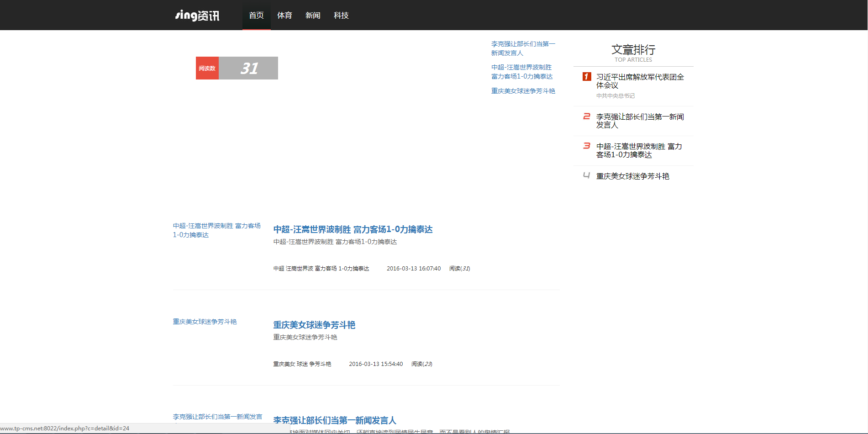Open the bold headline 重庆美女球迷争芳斗艳
Screen dimensions: 868x434
(314, 325)
